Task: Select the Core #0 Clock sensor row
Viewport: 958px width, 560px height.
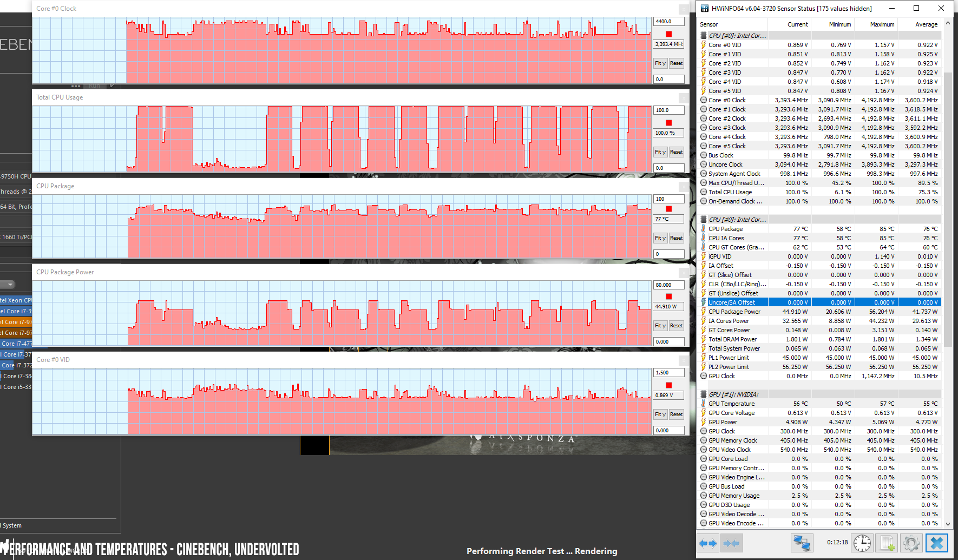Action: [819, 100]
